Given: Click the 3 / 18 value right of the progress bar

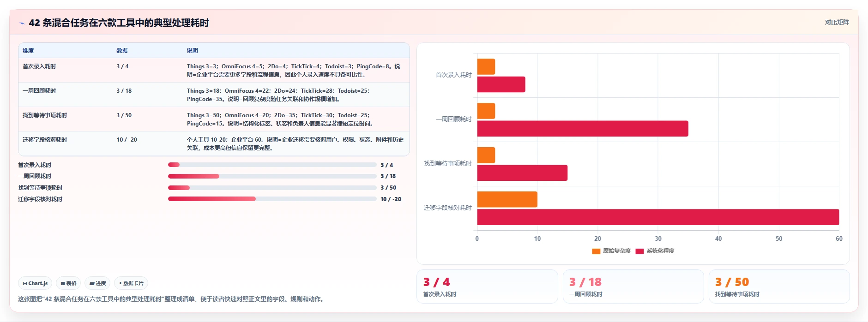Looking at the screenshot, I should pos(388,176).
